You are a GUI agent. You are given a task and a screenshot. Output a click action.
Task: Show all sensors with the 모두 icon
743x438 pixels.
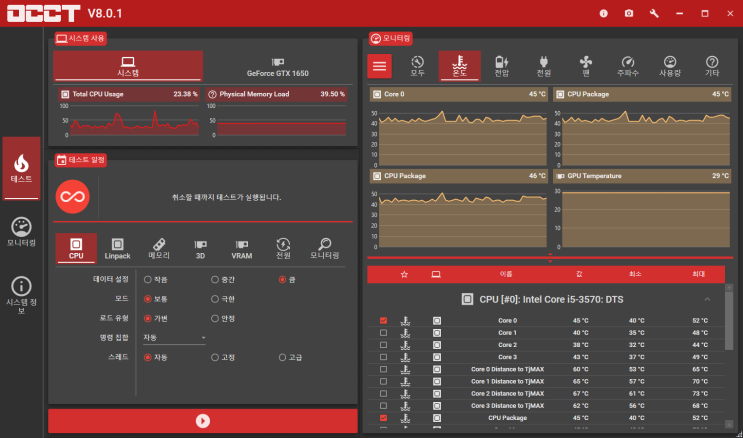417,66
